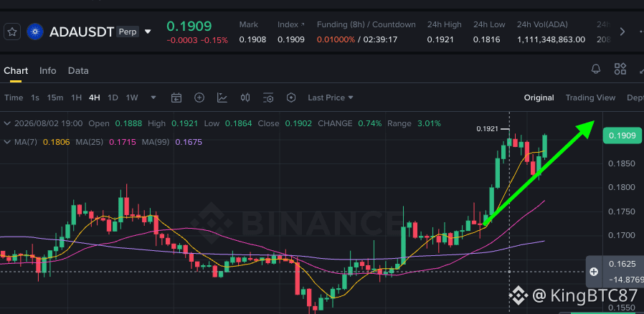Click the Mark price 0.1908
The width and height of the screenshot is (644, 314).
pyautogui.click(x=252, y=40)
